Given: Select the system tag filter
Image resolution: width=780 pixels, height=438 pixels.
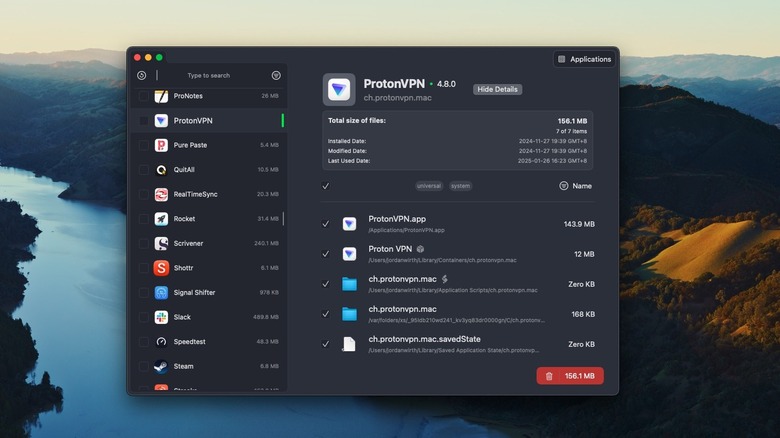Looking at the screenshot, I should pos(460,186).
